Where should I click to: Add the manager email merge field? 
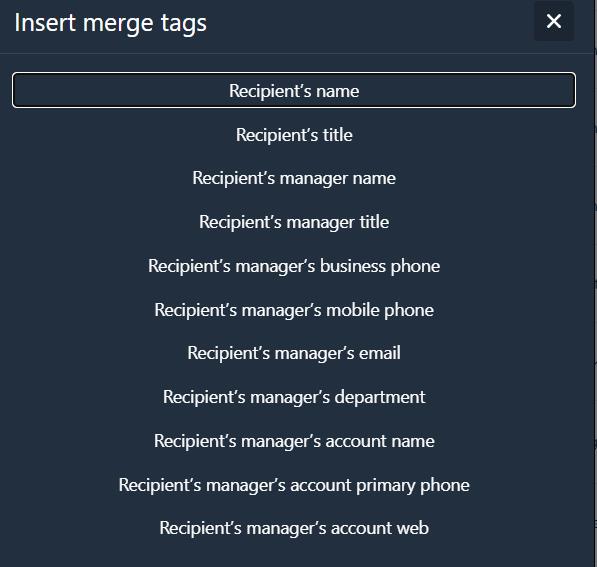click(294, 353)
